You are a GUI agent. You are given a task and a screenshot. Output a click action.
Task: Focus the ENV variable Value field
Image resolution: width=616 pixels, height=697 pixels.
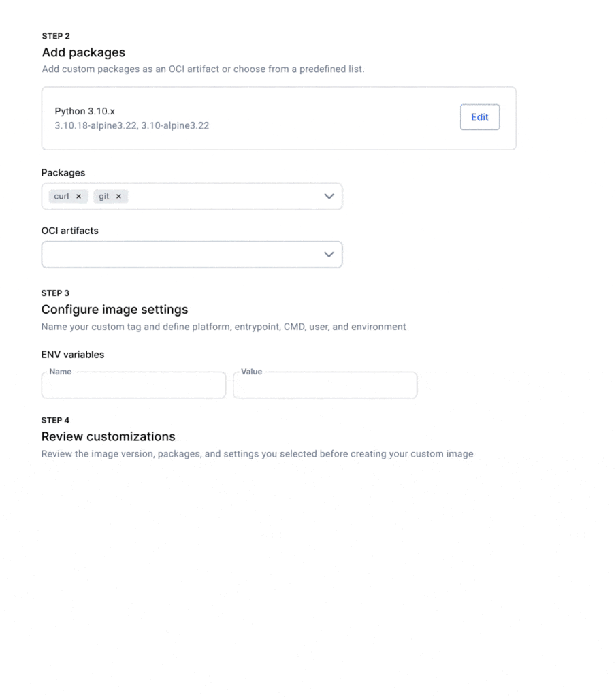[x=325, y=386]
